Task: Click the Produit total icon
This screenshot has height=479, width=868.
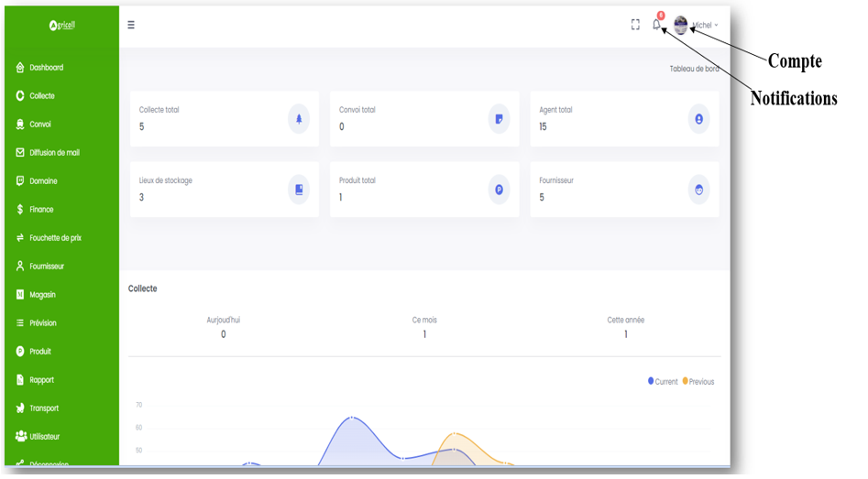Action: pos(499,190)
